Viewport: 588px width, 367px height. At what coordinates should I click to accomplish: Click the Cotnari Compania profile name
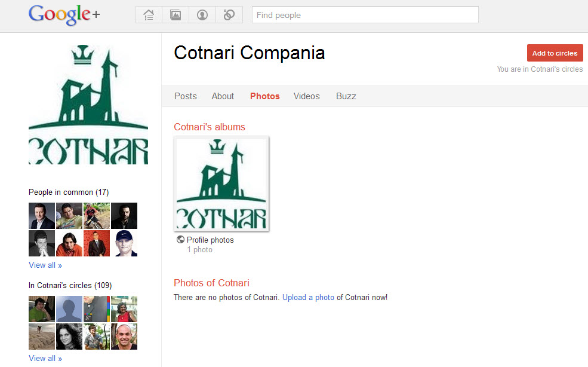[250, 53]
